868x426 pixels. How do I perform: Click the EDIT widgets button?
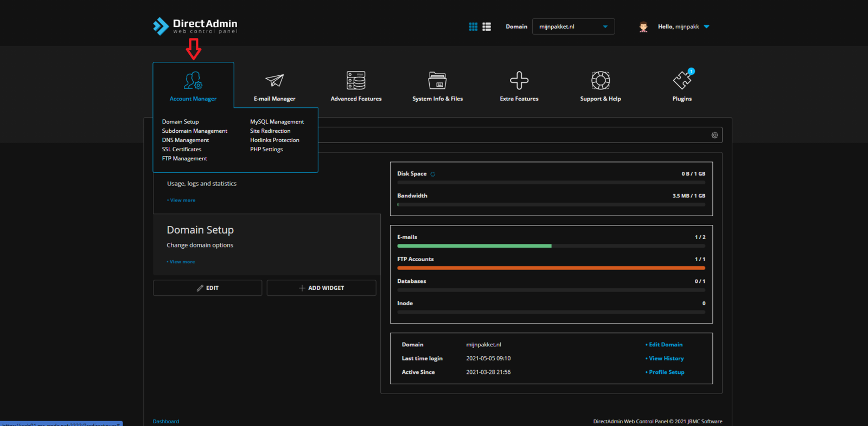pyautogui.click(x=207, y=288)
